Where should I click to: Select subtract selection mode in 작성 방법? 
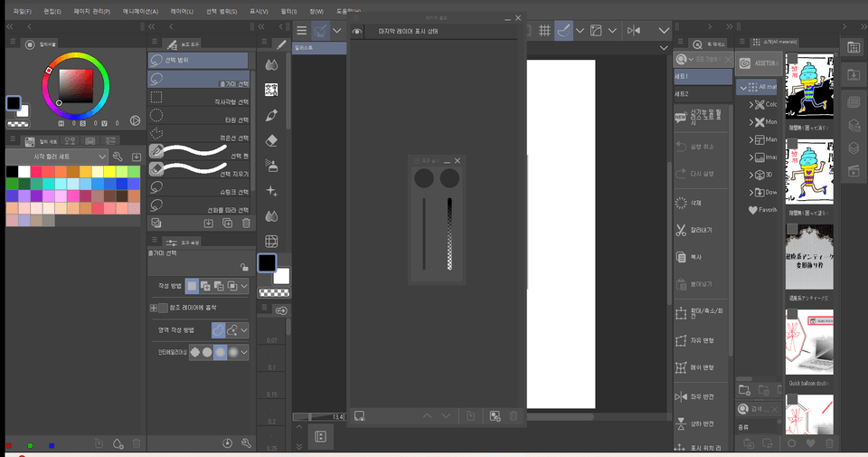219,286
